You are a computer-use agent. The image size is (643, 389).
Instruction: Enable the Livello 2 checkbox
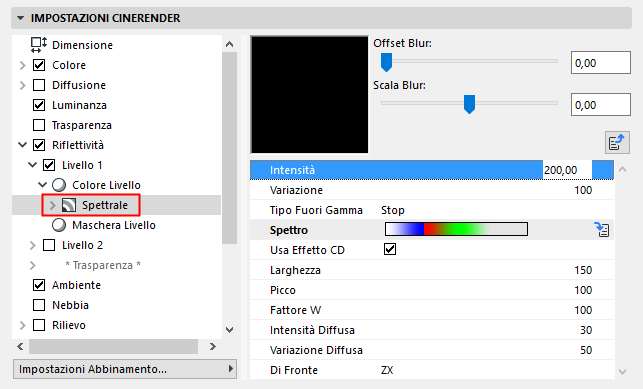point(49,245)
